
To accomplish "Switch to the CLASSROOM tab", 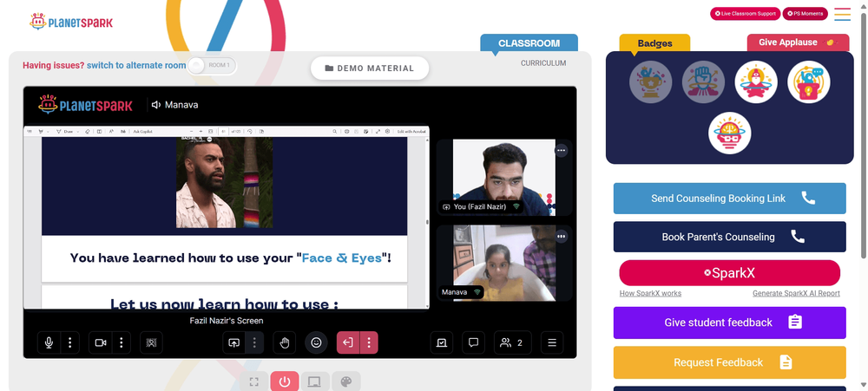I will 529,43.
